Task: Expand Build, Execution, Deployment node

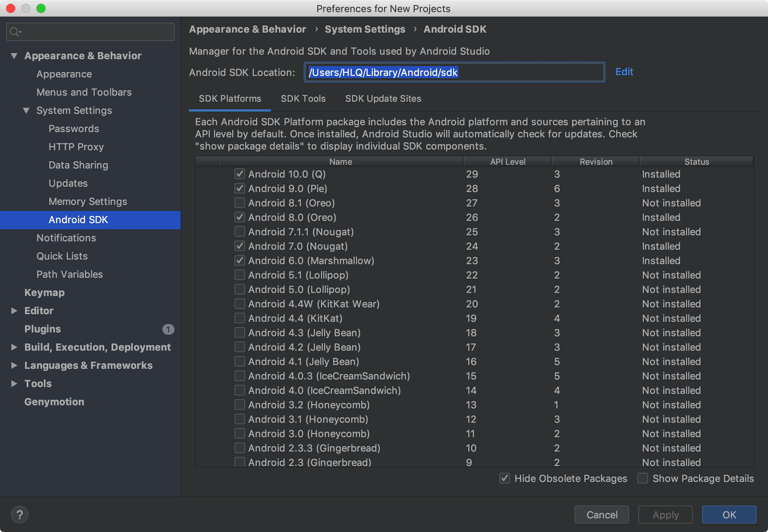Action: point(14,347)
